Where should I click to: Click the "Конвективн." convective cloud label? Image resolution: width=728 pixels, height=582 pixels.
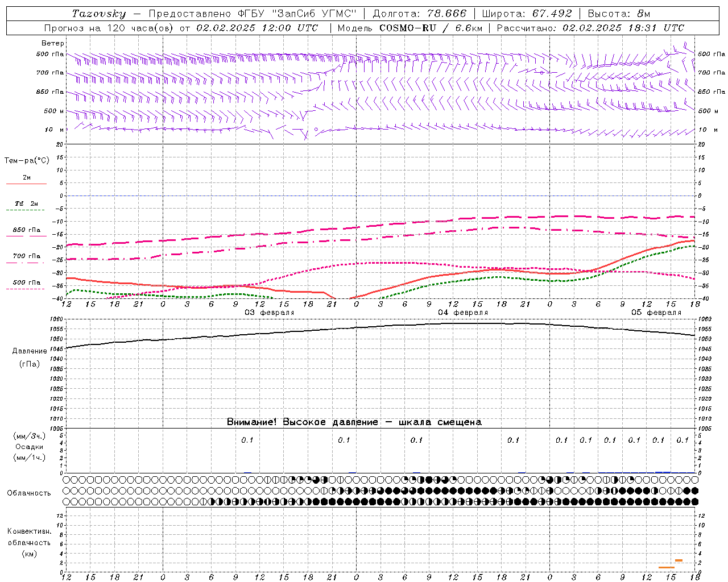pyautogui.click(x=30, y=531)
